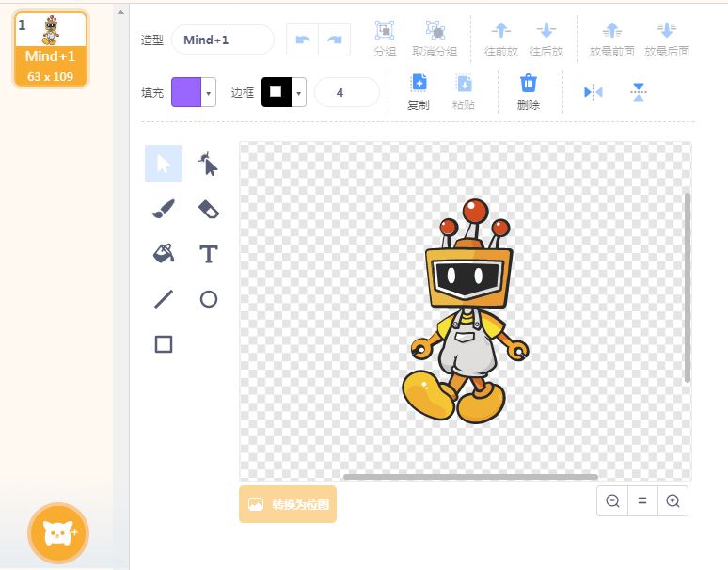Click the canvas vertical scrollbar
728x570 pixels.
688,288
